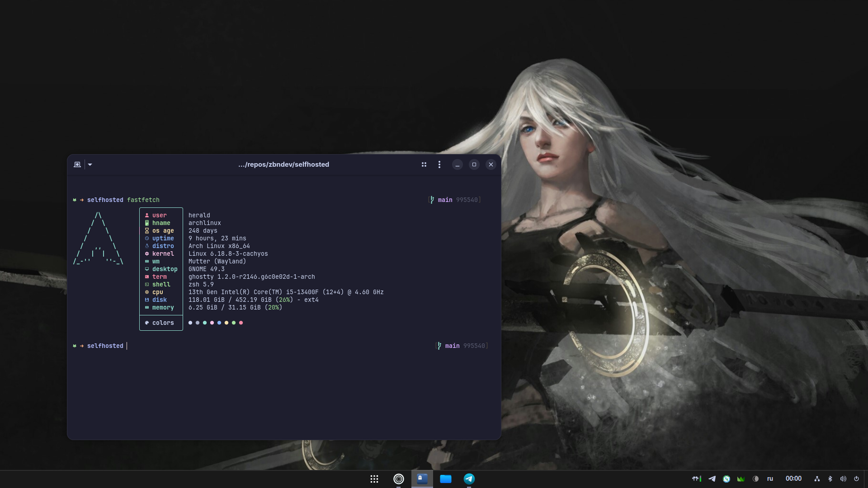Switch to Ghostty terminal in dock
The height and width of the screenshot is (488, 868).
pyautogui.click(x=422, y=479)
